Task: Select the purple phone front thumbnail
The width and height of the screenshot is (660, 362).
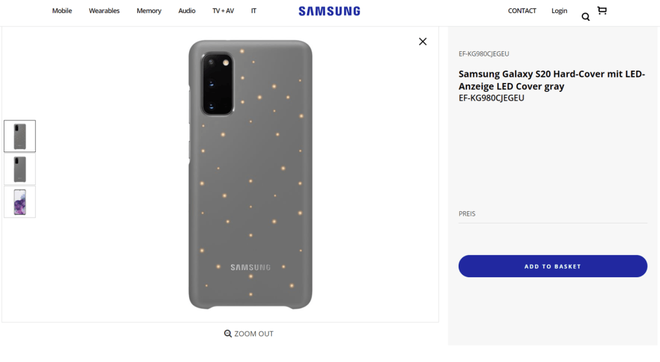Action: coord(20,202)
